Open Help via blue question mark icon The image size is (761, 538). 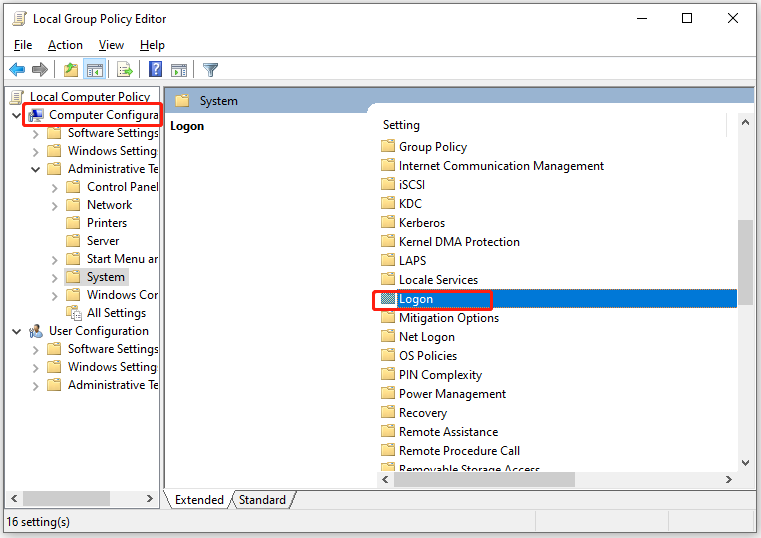point(156,69)
